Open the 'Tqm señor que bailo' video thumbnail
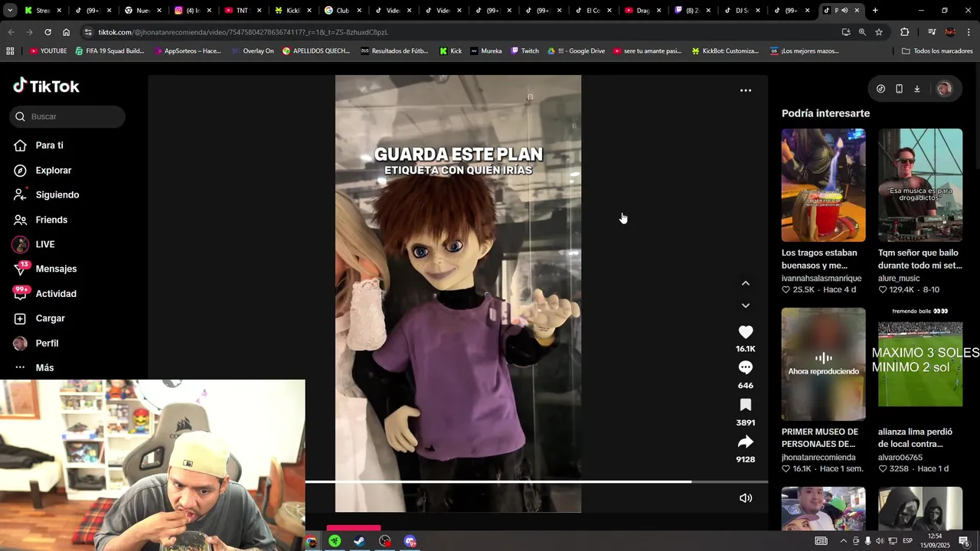This screenshot has width=980, height=551. pyautogui.click(x=920, y=185)
